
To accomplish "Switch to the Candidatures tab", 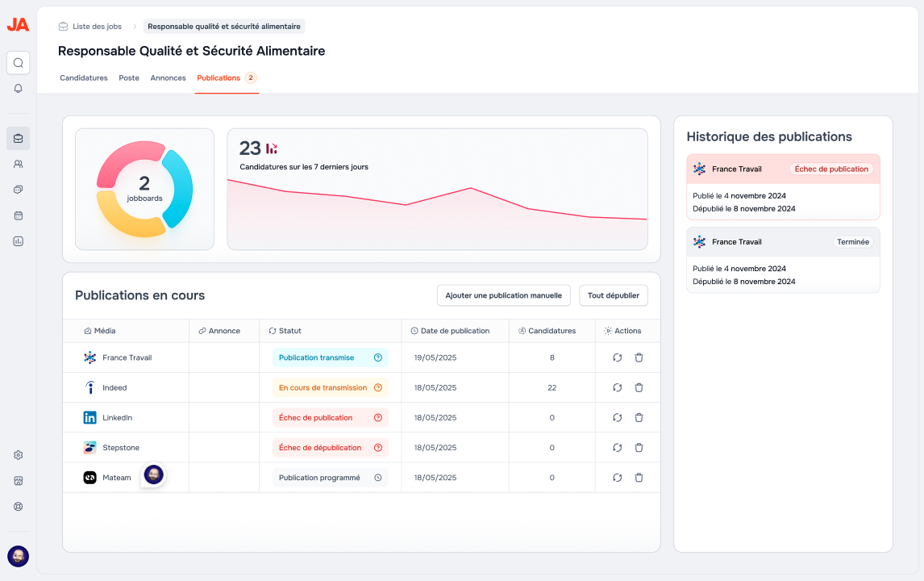I will pos(84,77).
